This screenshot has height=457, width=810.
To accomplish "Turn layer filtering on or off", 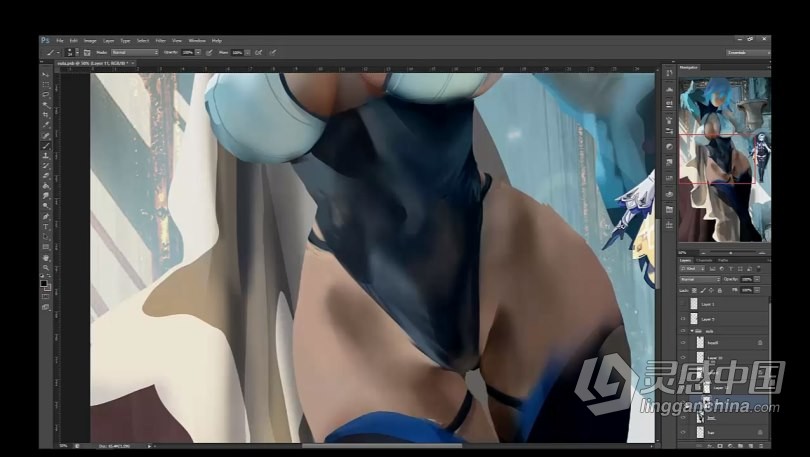I will pos(758,269).
